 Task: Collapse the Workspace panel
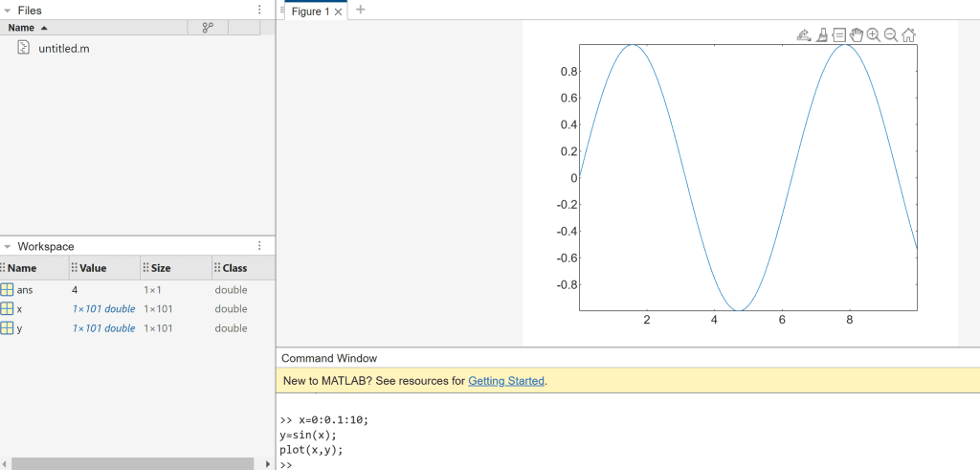click(x=8, y=246)
